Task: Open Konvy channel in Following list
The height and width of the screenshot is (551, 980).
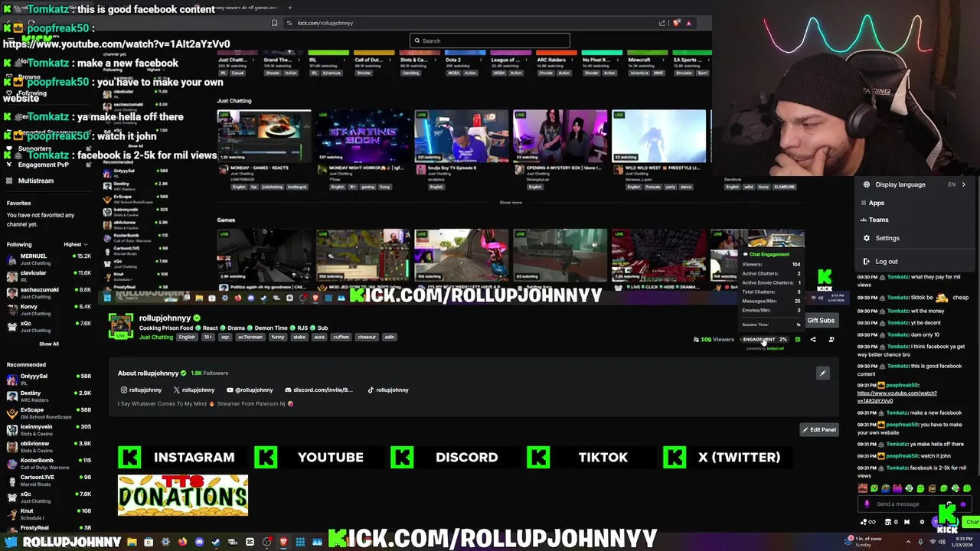Action: (47, 310)
